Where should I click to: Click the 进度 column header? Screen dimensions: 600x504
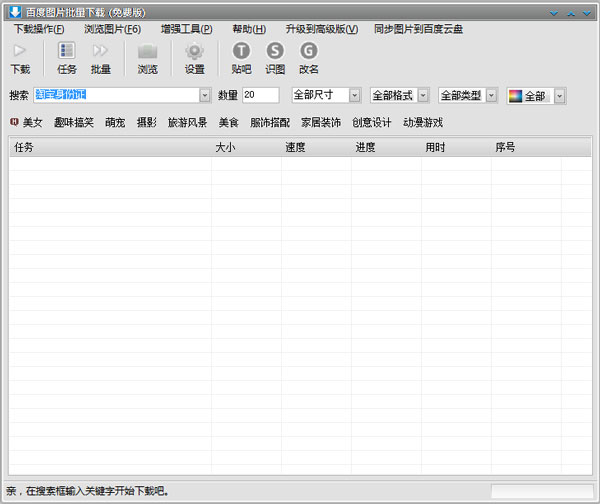click(x=386, y=147)
